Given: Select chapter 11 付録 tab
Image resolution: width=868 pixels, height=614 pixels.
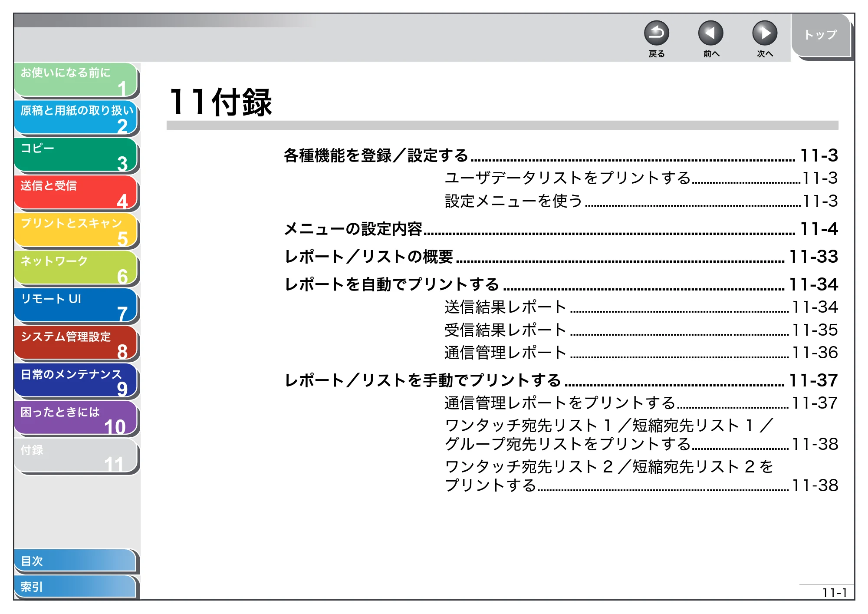Looking at the screenshot, I should tap(76, 456).
